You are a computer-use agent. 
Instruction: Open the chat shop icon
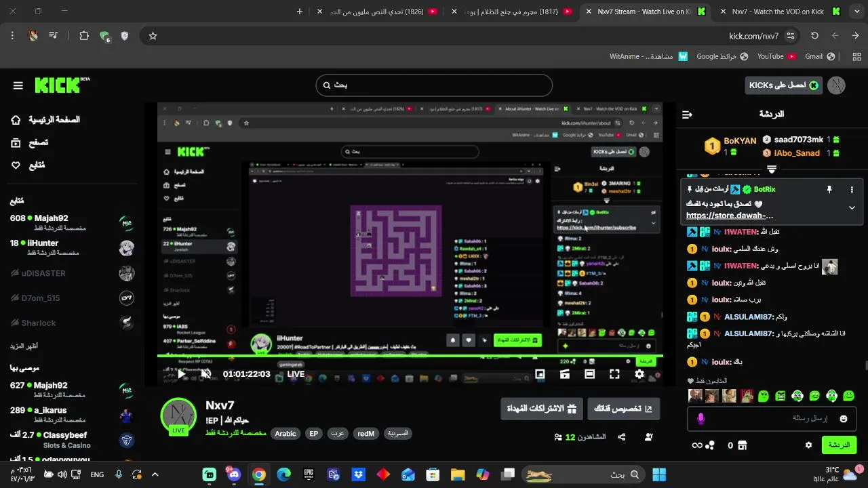coord(743,445)
